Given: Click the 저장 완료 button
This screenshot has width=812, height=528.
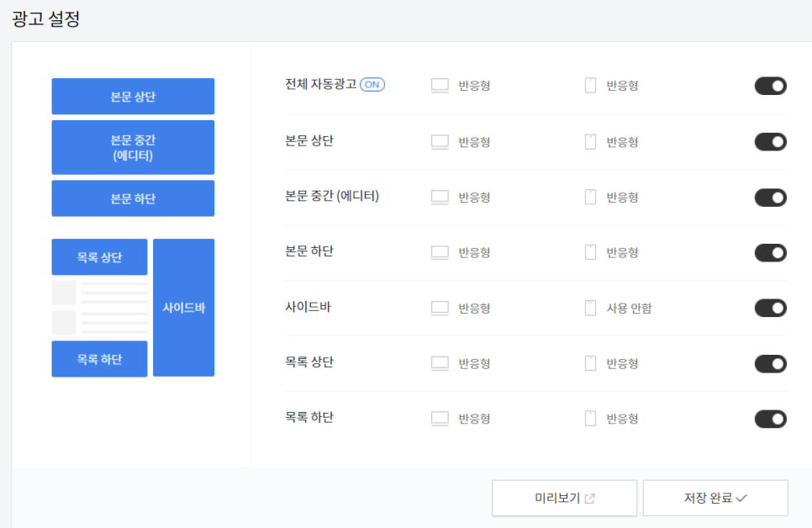Looking at the screenshot, I should coord(715,498).
